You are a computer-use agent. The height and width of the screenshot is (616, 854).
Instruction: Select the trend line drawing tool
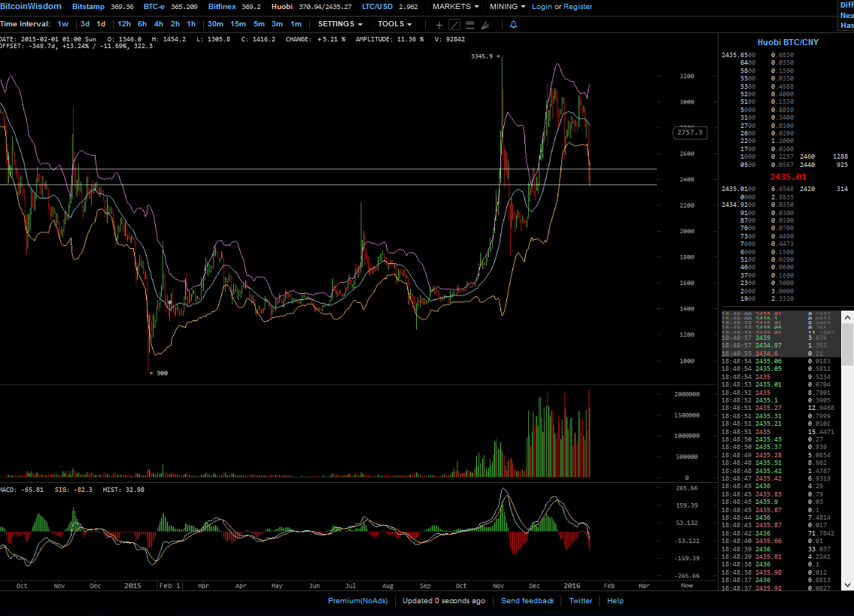point(454,25)
